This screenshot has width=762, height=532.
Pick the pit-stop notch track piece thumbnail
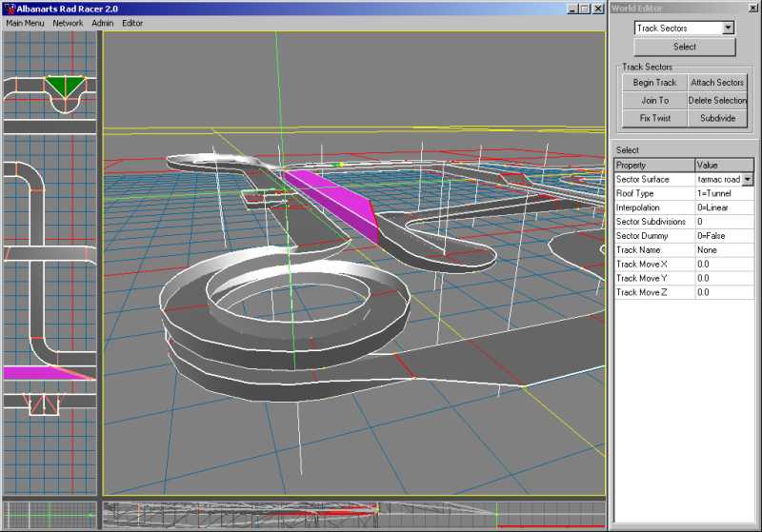coord(45,404)
